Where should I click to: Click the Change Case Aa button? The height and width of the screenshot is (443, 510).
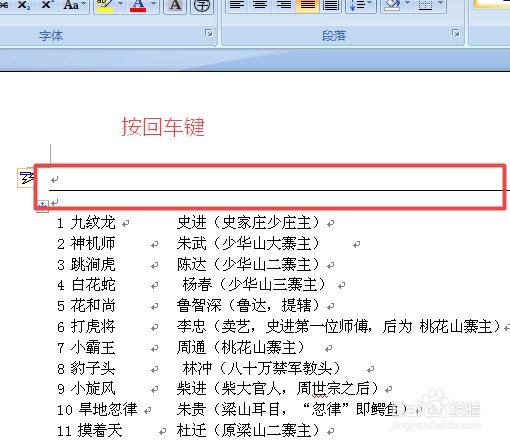coord(71,5)
